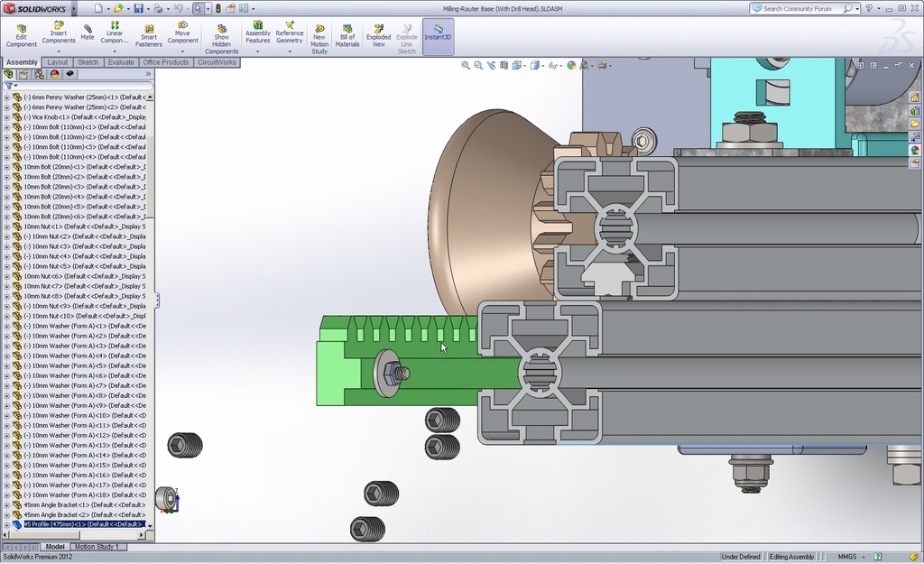
Task: Toggle the Instant3D button
Action: pyautogui.click(x=438, y=34)
